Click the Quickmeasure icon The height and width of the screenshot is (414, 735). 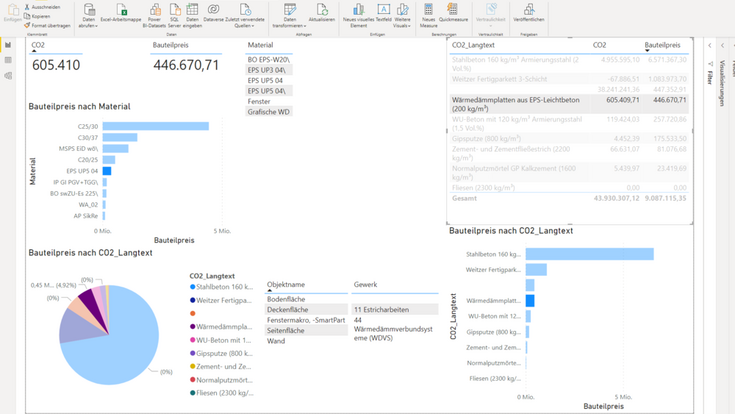coord(452,9)
